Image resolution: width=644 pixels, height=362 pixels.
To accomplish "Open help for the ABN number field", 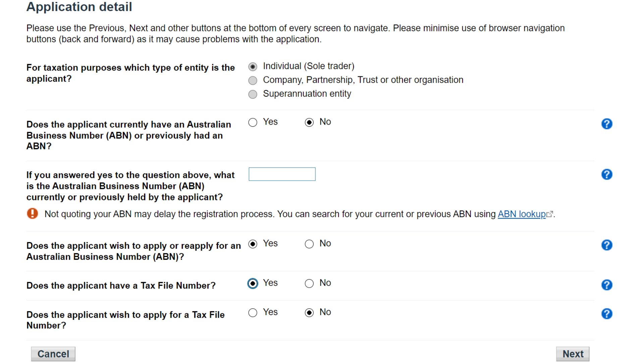I will 607,175.
